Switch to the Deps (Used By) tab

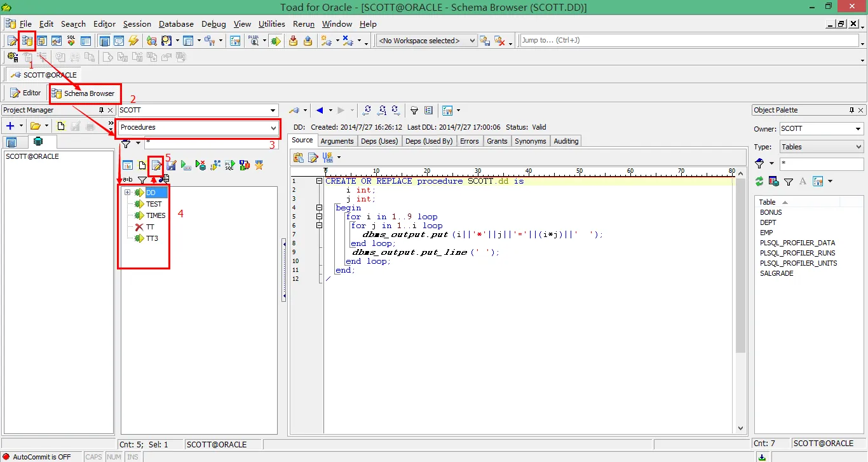click(x=429, y=141)
